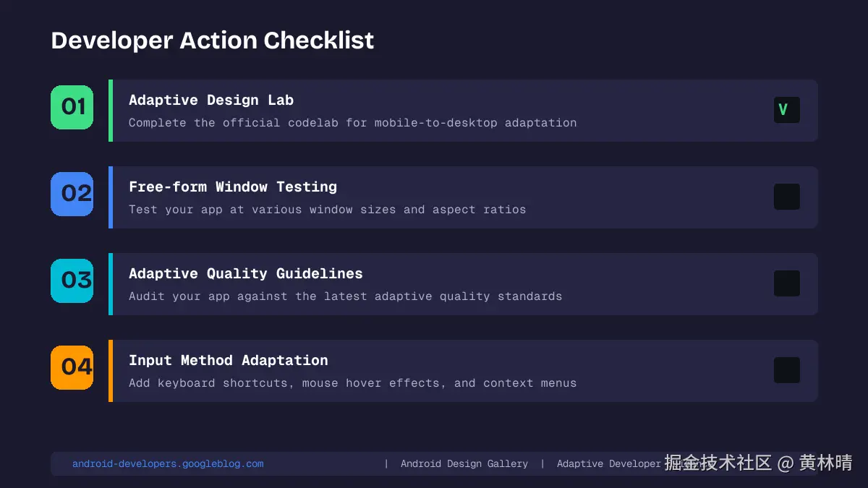Uncheck the Adaptive Design Lab checkbox
The image size is (868, 488).
pos(786,110)
